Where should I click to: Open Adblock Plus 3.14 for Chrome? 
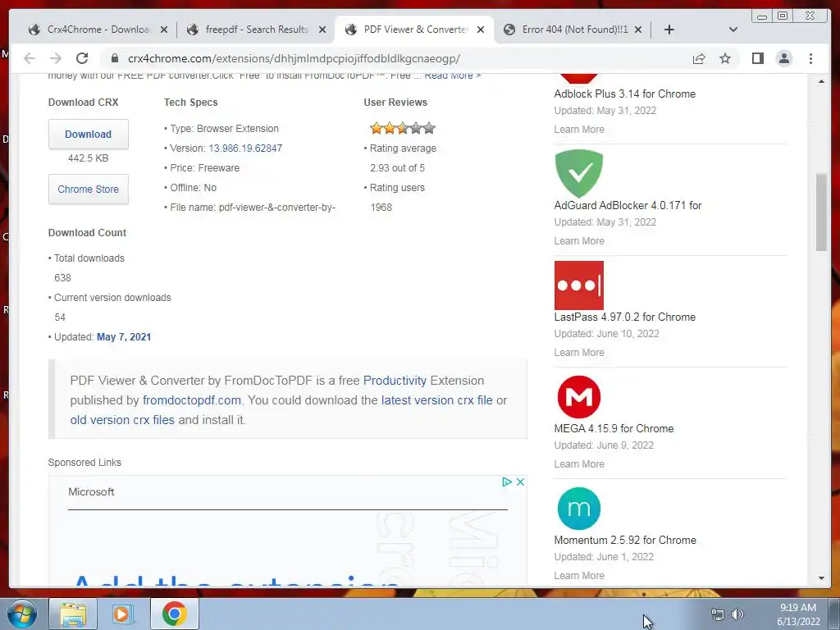click(624, 94)
